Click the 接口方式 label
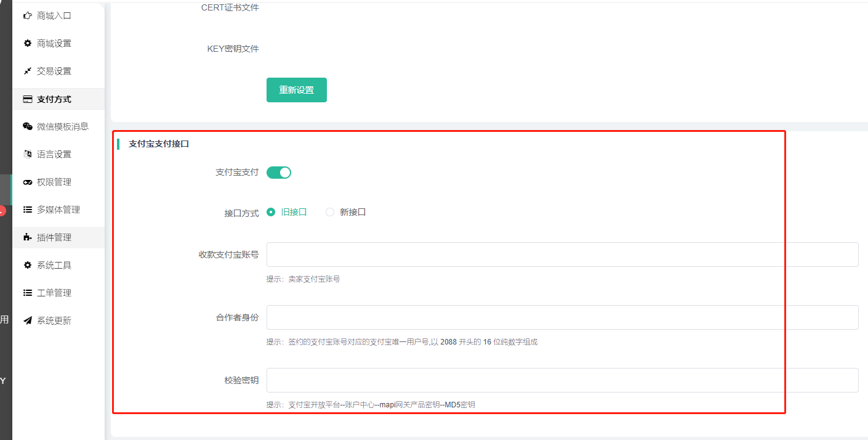This screenshot has height=440, width=868. coord(241,214)
